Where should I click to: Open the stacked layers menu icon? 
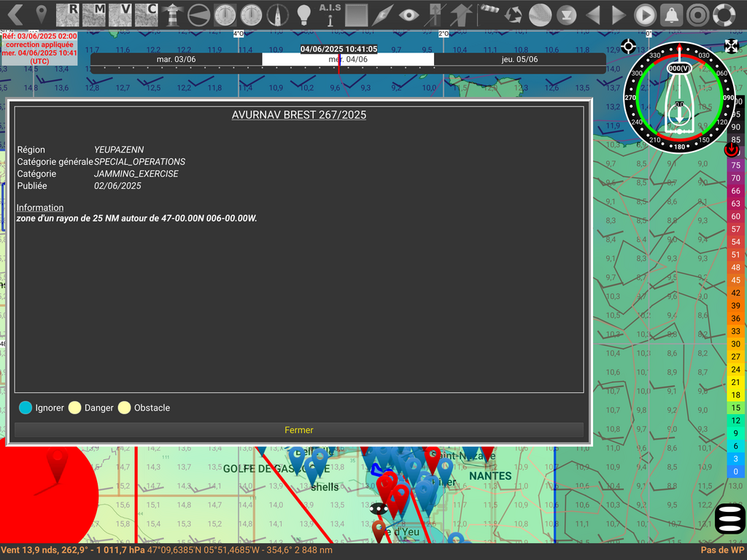pyautogui.click(x=730, y=518)
